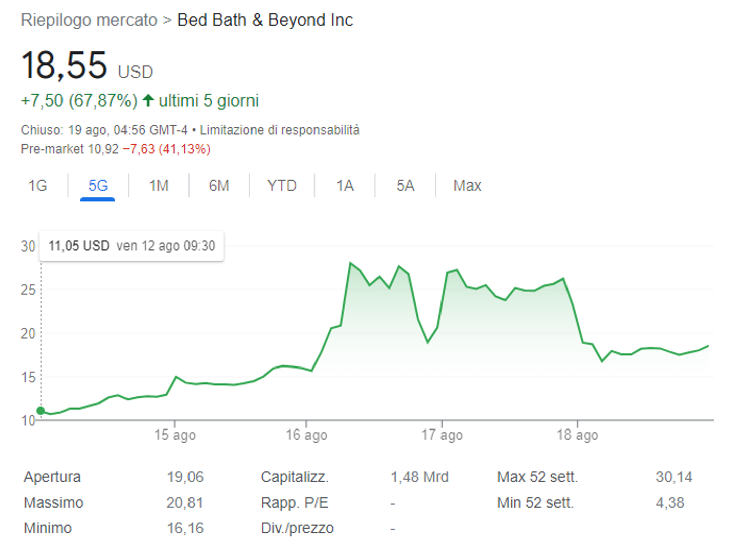Open the Riepilogo mercato breadcrumb link
This screenshot has width=756, height=551.
tap(89, 20)
